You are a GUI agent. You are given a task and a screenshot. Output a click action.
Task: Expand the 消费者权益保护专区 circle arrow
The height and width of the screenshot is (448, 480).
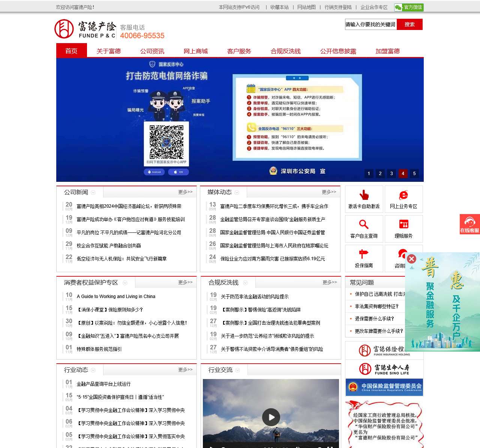(x=125, y=283)
